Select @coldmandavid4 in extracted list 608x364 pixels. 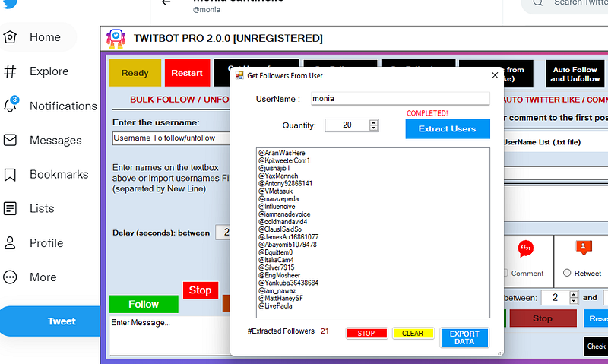[283, 222]
